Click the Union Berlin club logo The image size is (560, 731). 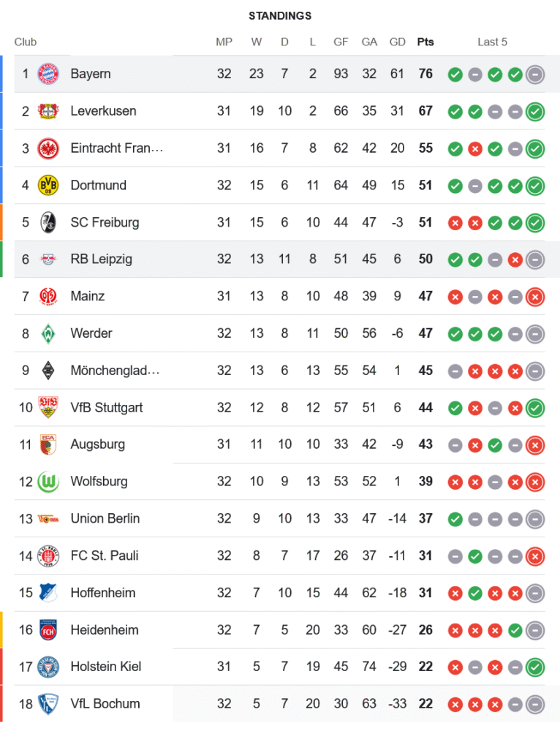48,518
